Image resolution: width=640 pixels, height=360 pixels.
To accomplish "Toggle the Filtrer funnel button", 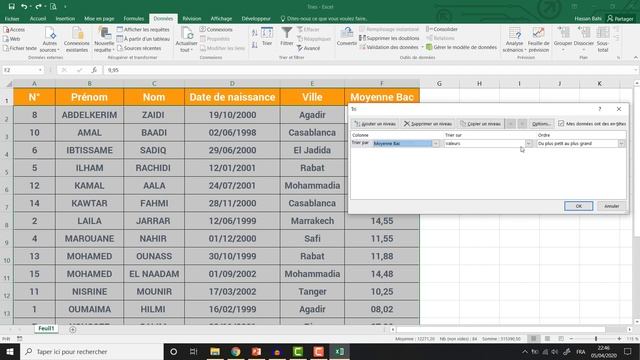I will [x=287, y=37].
